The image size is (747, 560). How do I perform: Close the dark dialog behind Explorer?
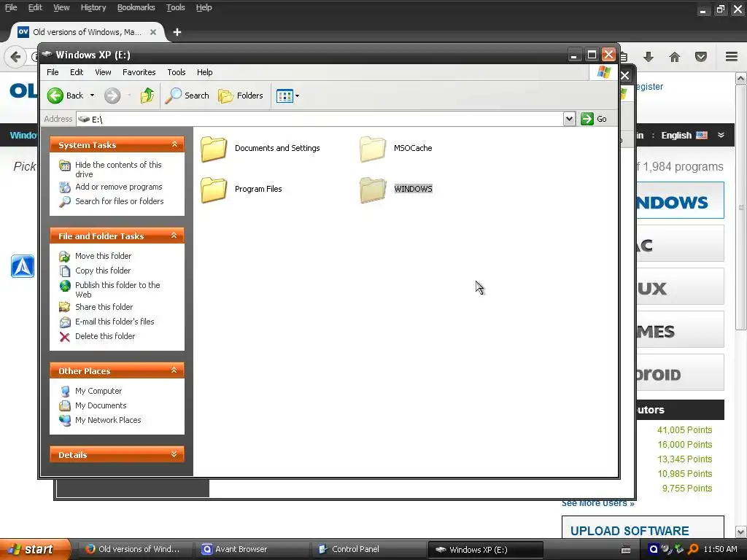click(625, 75)
